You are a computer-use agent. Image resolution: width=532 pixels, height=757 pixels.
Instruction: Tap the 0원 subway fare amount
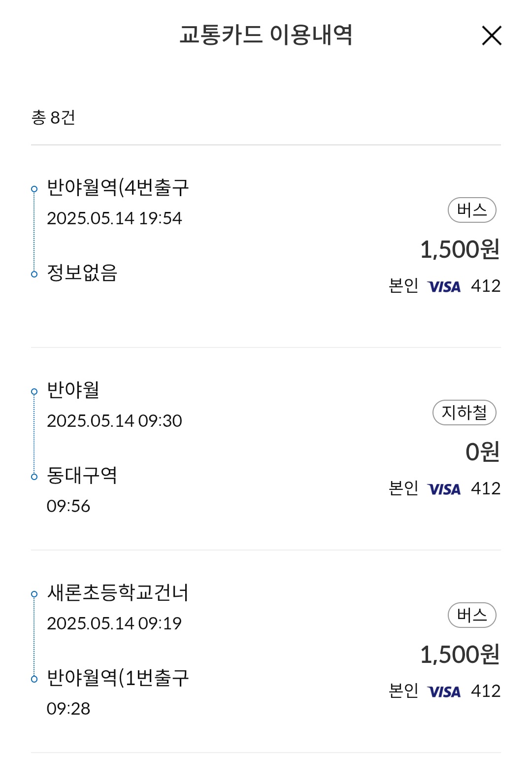coord(482,452)
